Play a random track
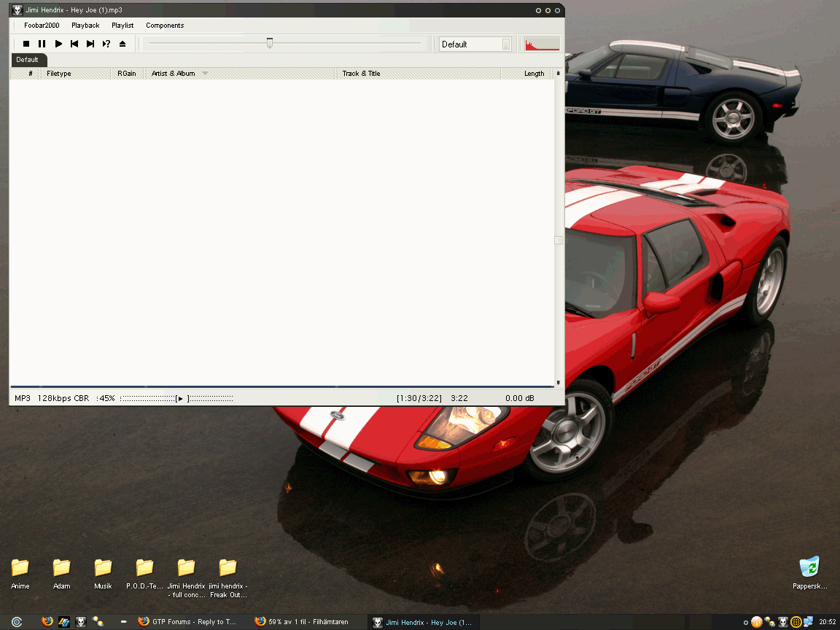 tap(106, 44)
